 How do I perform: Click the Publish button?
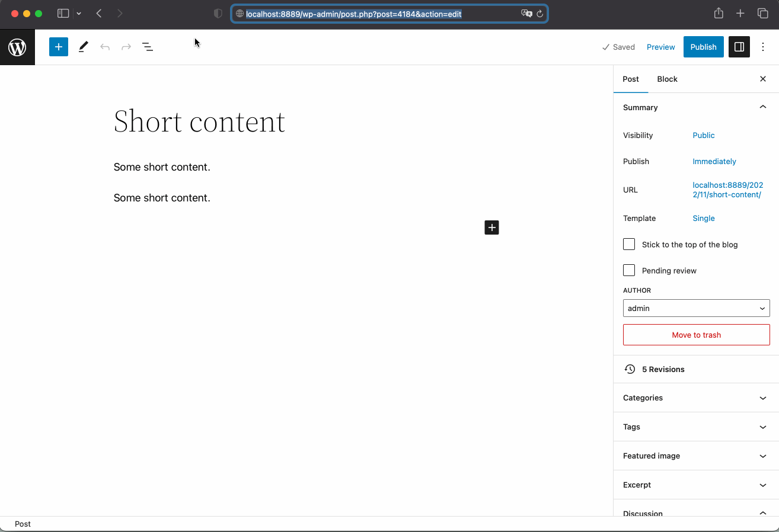click(703, 47)
